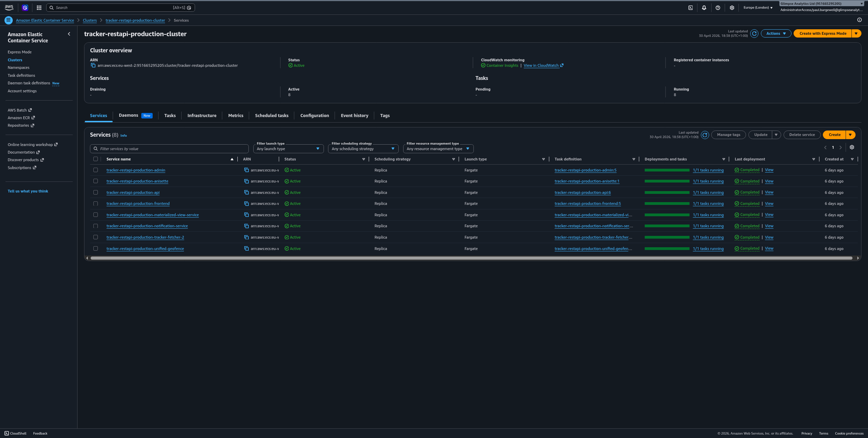Open CloudShell from the footer
This screenshot has height=438, width=868.
(x=16, y=434)
